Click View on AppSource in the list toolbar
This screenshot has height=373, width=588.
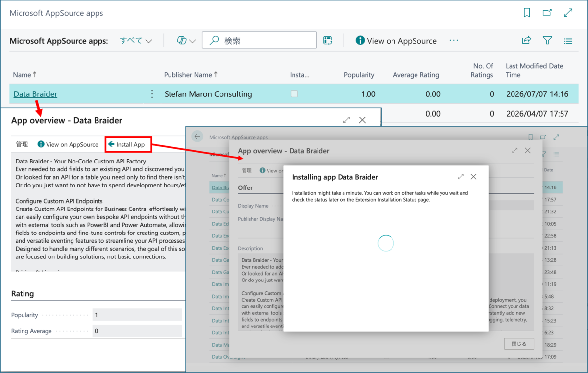396,41
